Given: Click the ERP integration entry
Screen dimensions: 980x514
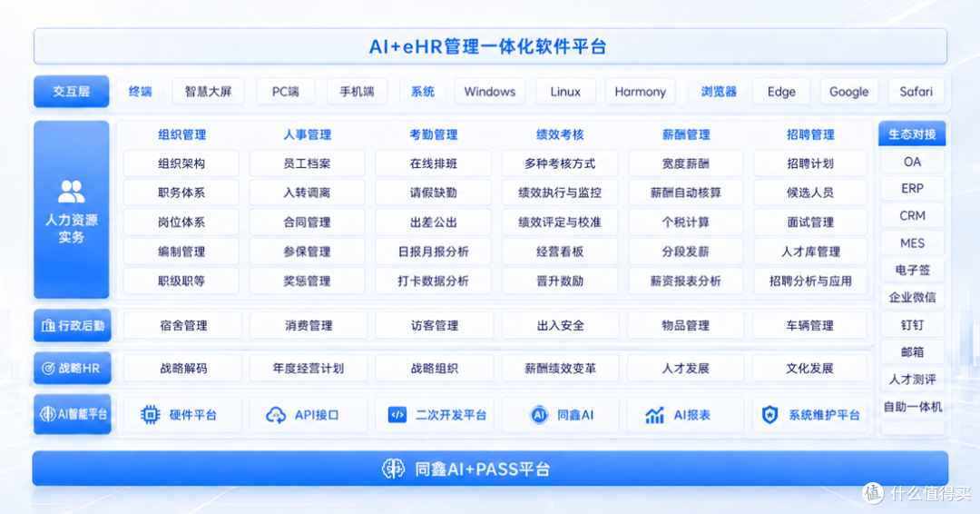Looking at the screenshot, I should point(912,188).
